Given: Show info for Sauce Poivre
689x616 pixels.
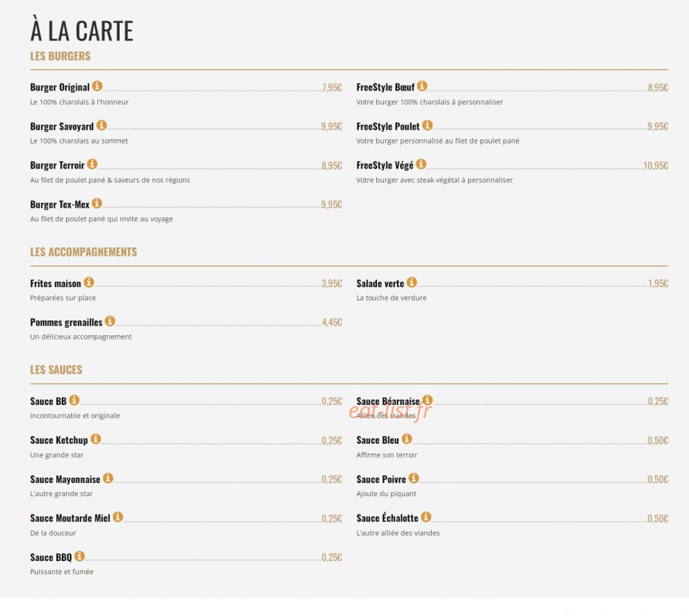Looking at the screenshot, I should (414, 477).
